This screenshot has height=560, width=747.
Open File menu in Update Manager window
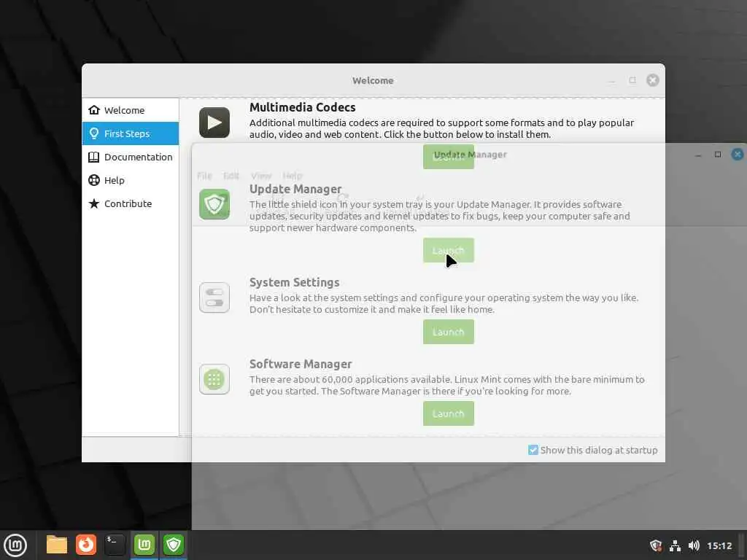(x=204, y=176)
